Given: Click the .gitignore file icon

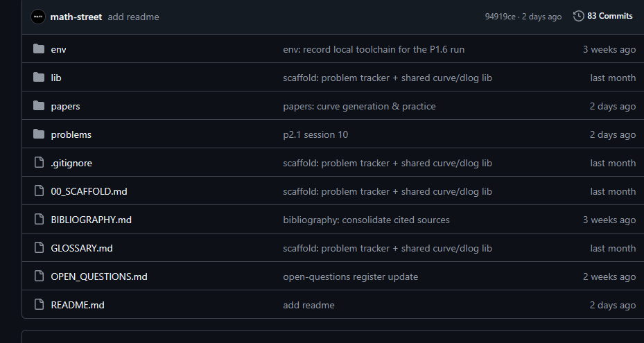Looking at the screenshot, I should (39, 162).
